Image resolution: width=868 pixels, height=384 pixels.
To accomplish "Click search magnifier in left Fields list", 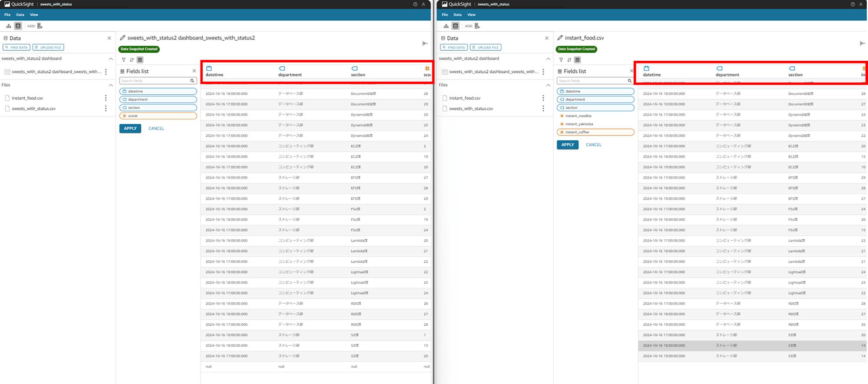I will click(x=192, y=81).
